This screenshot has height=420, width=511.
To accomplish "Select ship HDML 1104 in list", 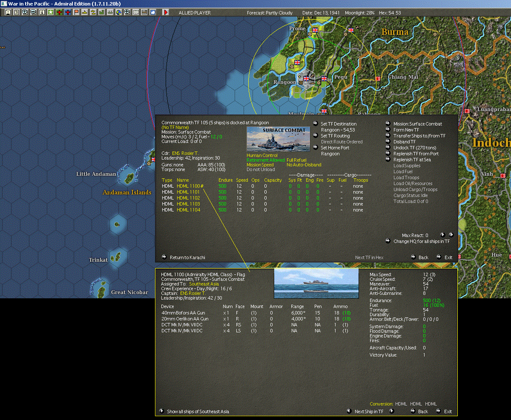I will click(188, 210).
